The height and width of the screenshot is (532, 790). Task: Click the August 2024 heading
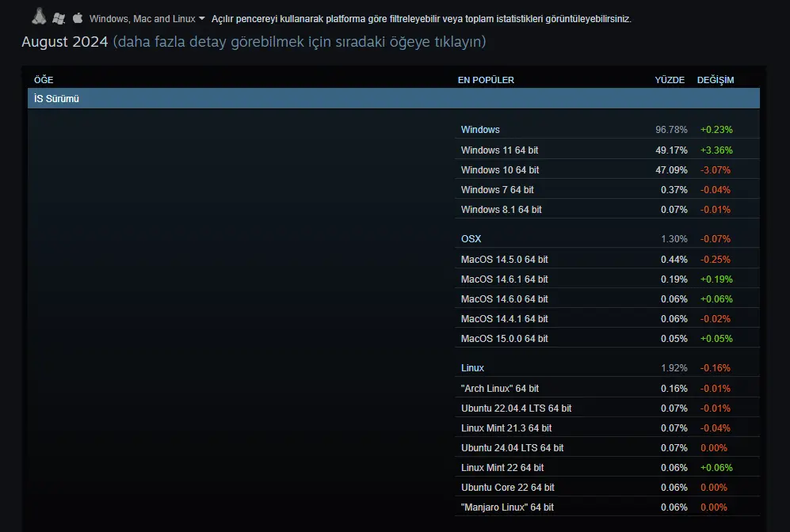(x=64, y=42)
